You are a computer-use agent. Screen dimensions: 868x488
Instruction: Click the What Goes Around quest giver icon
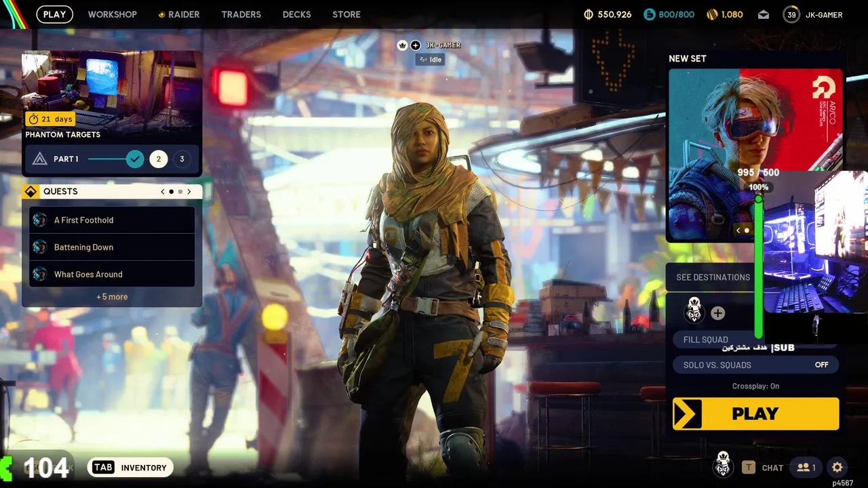[40, 274]
